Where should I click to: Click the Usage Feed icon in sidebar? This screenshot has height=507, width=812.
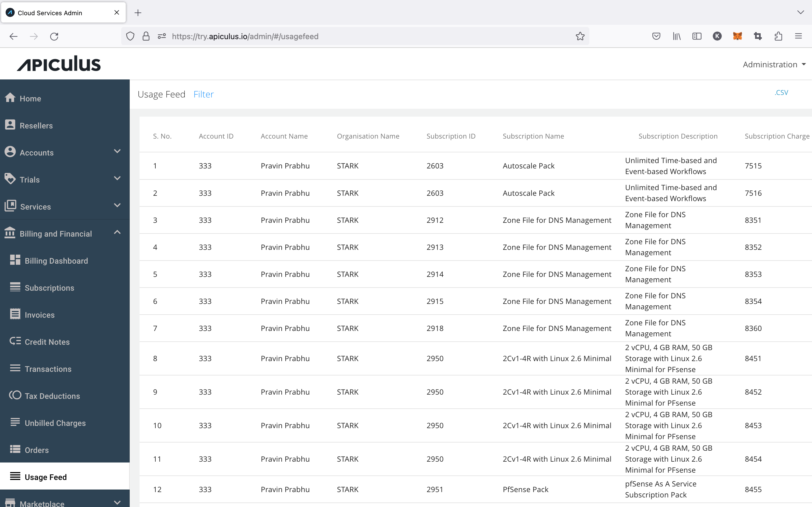[15, 477]
